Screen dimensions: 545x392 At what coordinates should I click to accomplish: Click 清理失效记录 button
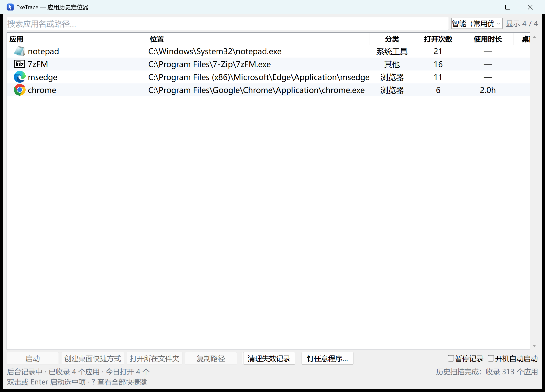[x=269, y=358]
